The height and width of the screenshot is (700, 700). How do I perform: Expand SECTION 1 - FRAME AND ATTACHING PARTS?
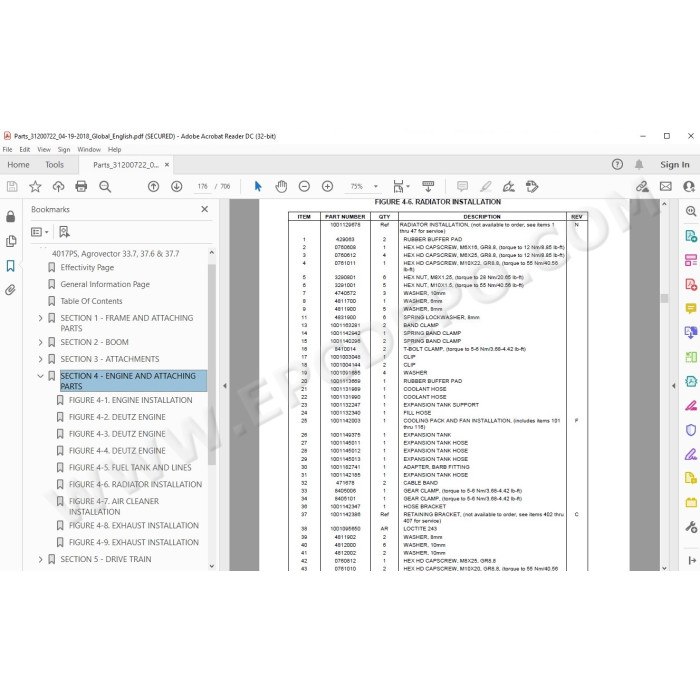(x=41, y=318)
